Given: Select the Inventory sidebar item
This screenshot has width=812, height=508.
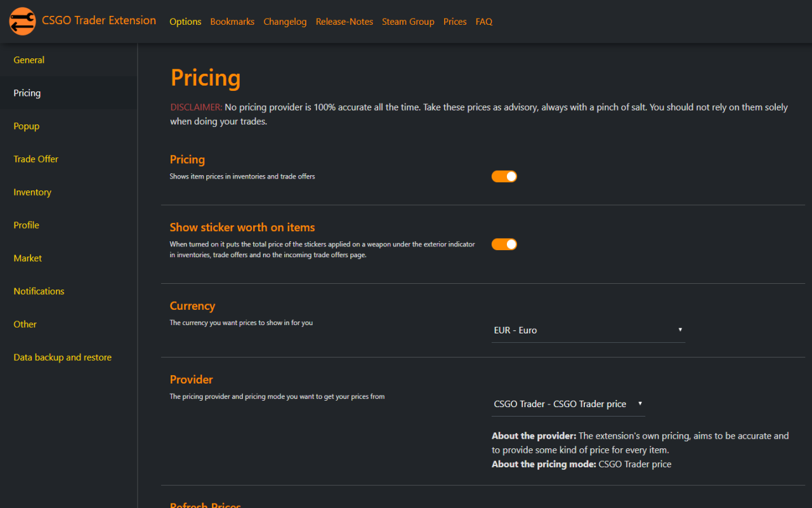Looking at the screenshot, I should tap(32, 192).
